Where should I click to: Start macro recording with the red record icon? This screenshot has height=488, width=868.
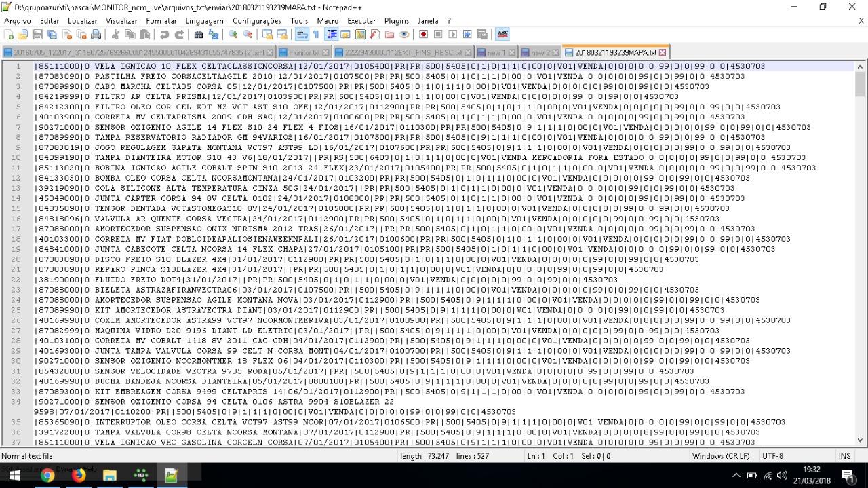coord(423,35)
